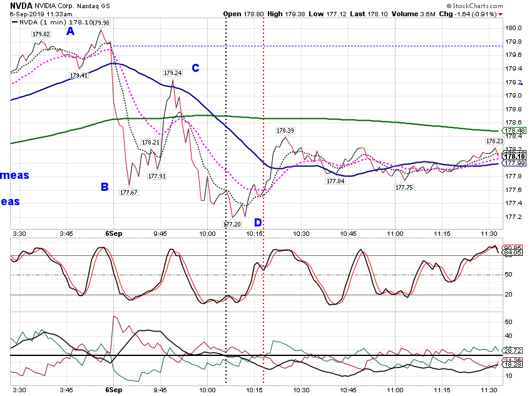Select the NVIDIA Corp. company name
The width and height of the screenshot is (532, 396).
pyautogui.click(x=54, y=6)
